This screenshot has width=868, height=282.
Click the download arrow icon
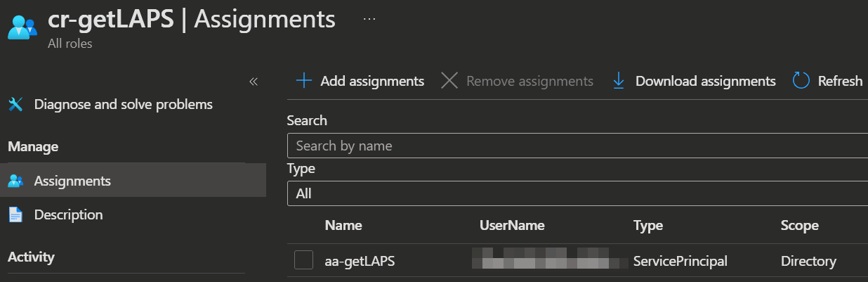[619, 81]
